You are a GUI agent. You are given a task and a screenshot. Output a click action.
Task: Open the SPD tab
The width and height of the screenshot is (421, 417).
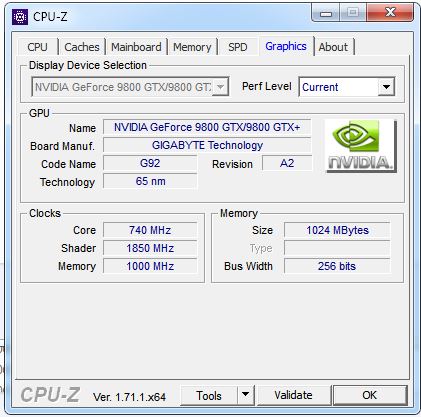[x=238, y=47]
